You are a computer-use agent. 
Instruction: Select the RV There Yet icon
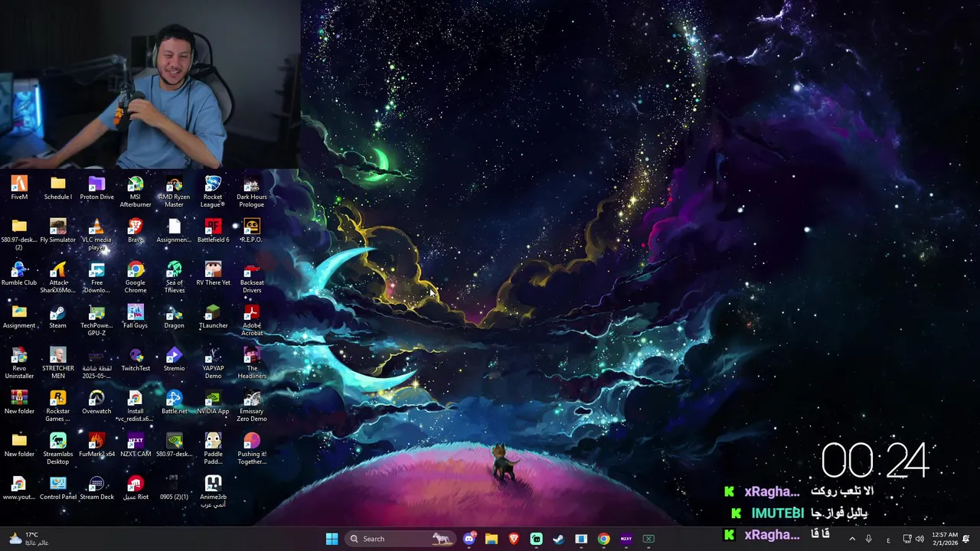coord(213,274)
